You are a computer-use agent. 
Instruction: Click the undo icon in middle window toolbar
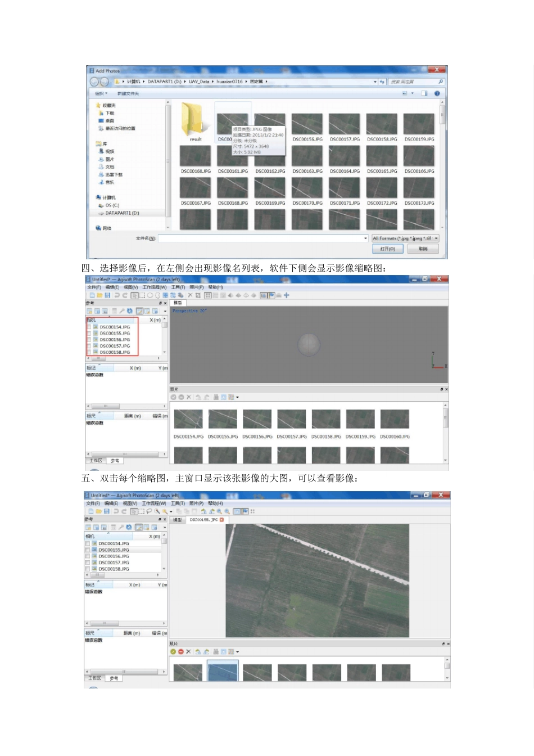(117, 295)
